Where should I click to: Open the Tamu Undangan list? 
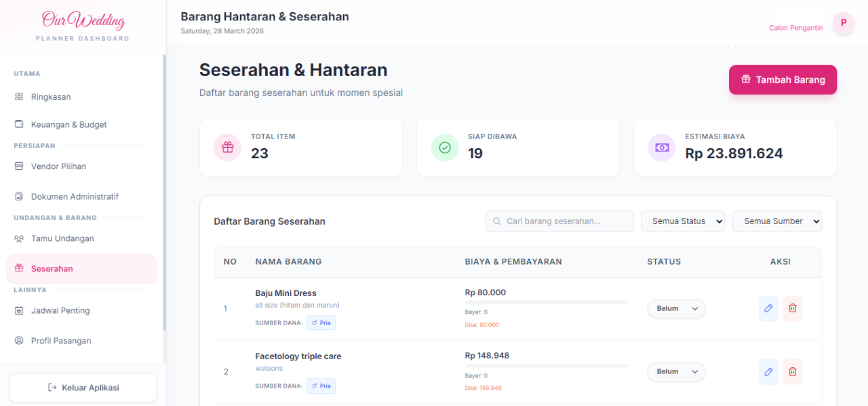point(62,238)
